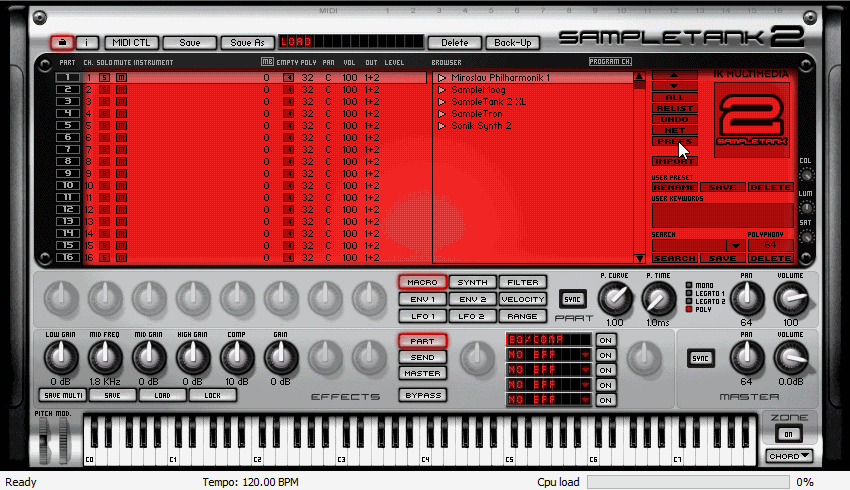Click the up arrow button above ALL

(674, 75)
